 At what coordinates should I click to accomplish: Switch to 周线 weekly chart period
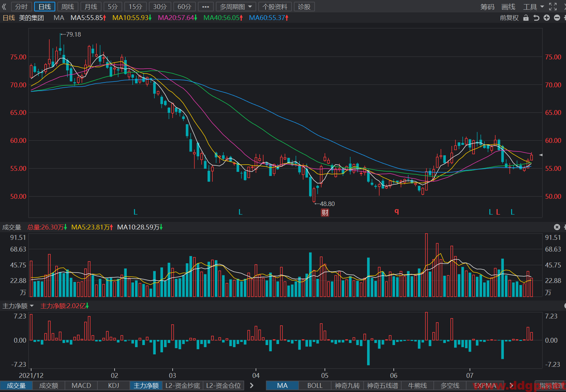tap(68, 7)
